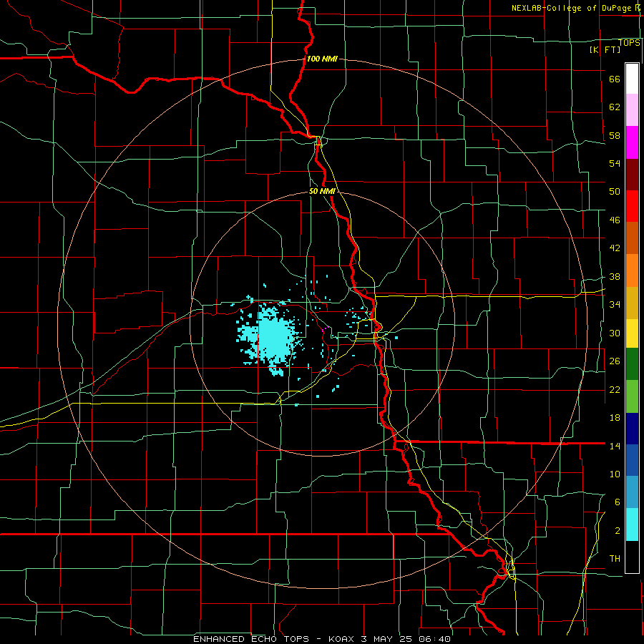Click the light green swatch near 22
Image resolution: width=644 pixels, height=644 pixels.
tap(632, 396)
